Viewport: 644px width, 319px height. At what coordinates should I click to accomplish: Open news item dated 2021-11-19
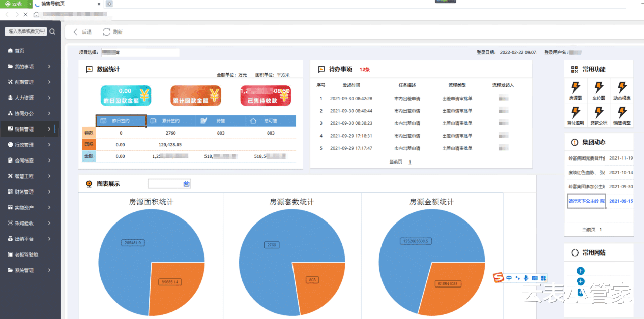point(600,158)
